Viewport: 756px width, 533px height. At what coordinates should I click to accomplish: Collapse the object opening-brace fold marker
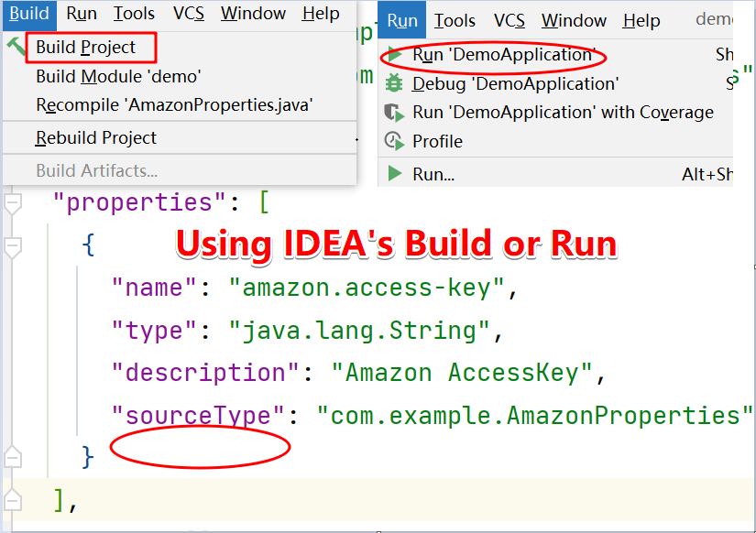(x=13, y=247)
